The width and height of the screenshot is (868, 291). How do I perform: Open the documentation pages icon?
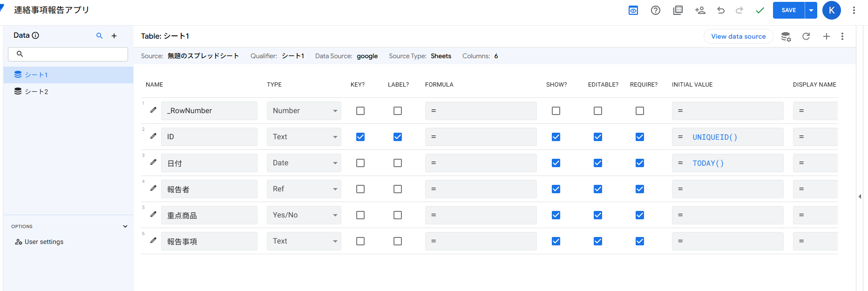[678, 10]
